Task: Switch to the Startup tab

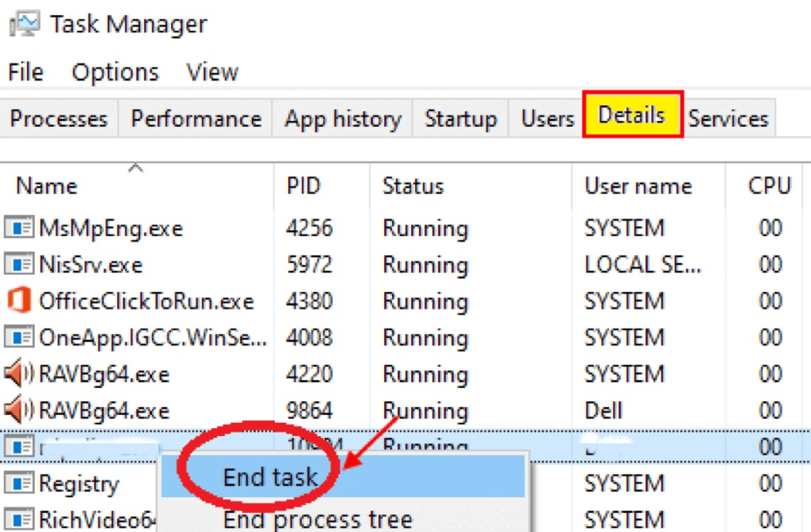Action: tap(461, 119)
